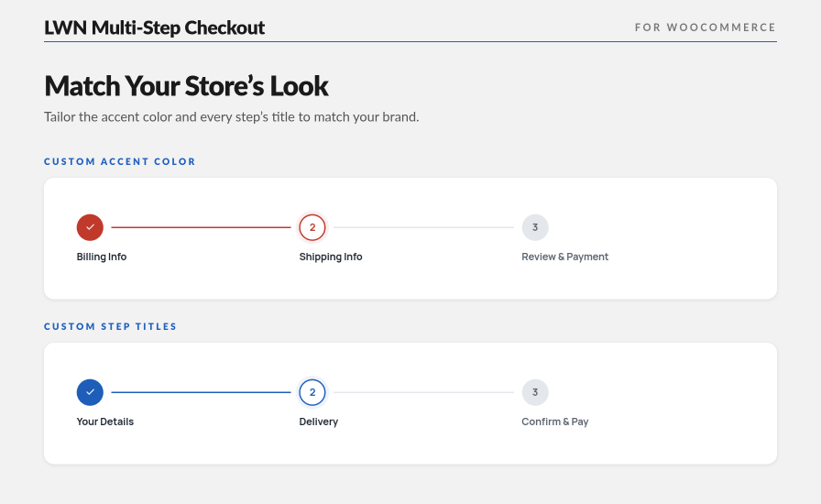Click the LWN Multi-Step Checkout title
Screen dimensions: 821x504
155,27
